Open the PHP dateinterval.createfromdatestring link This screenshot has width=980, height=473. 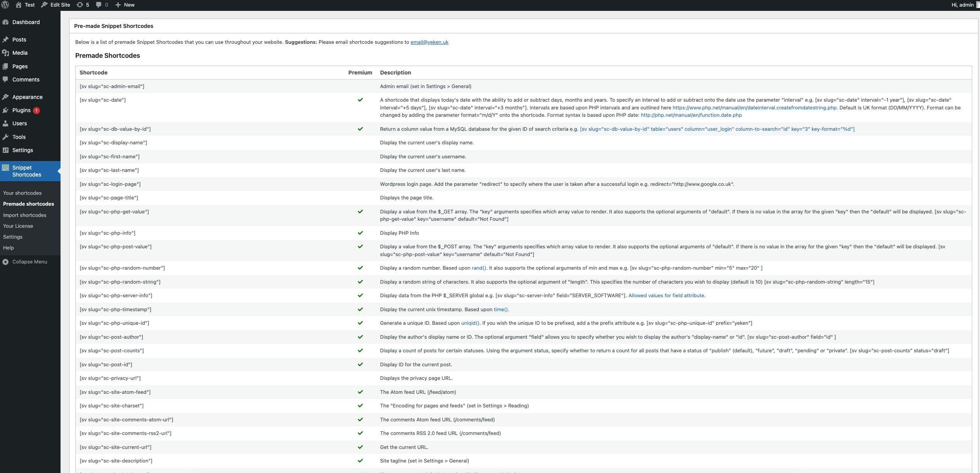point(755,107)
